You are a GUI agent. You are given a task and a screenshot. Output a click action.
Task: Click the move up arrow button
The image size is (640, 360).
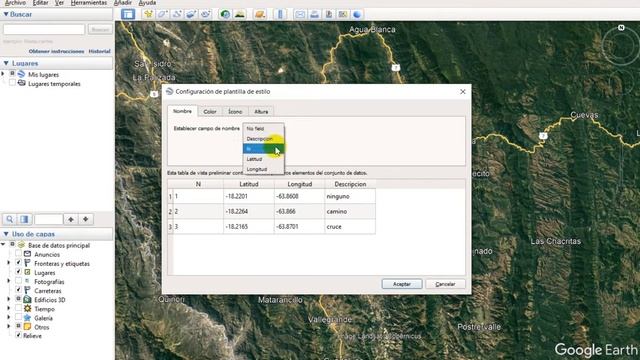(x=71, y=219)
